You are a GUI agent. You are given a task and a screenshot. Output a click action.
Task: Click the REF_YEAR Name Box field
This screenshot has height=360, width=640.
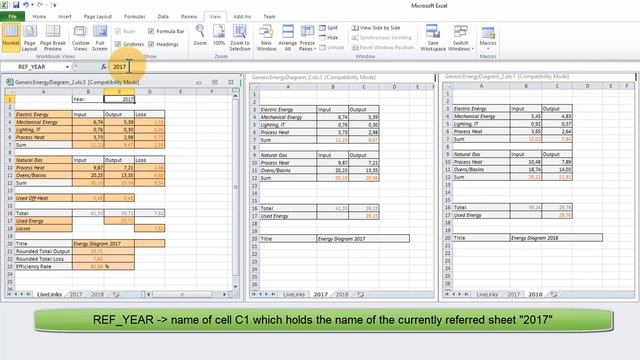point(32,67)
